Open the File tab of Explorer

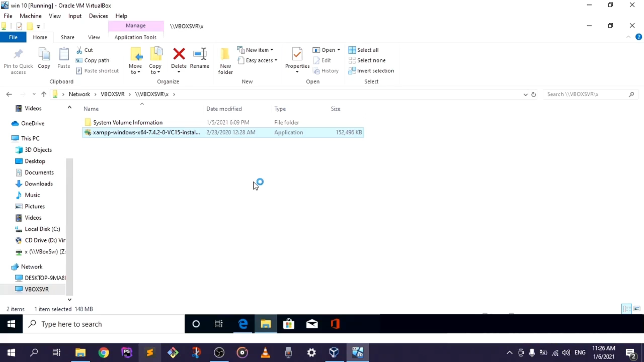pyautogui.click(x=13, y=37)
